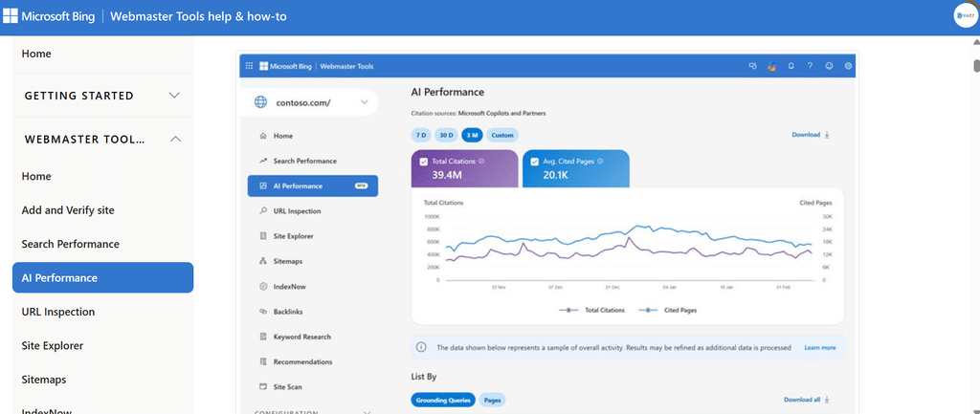Uncheck the Total Citations checkbox
Viewport: 980px width, 414px height.
click(x=423, y=161)
